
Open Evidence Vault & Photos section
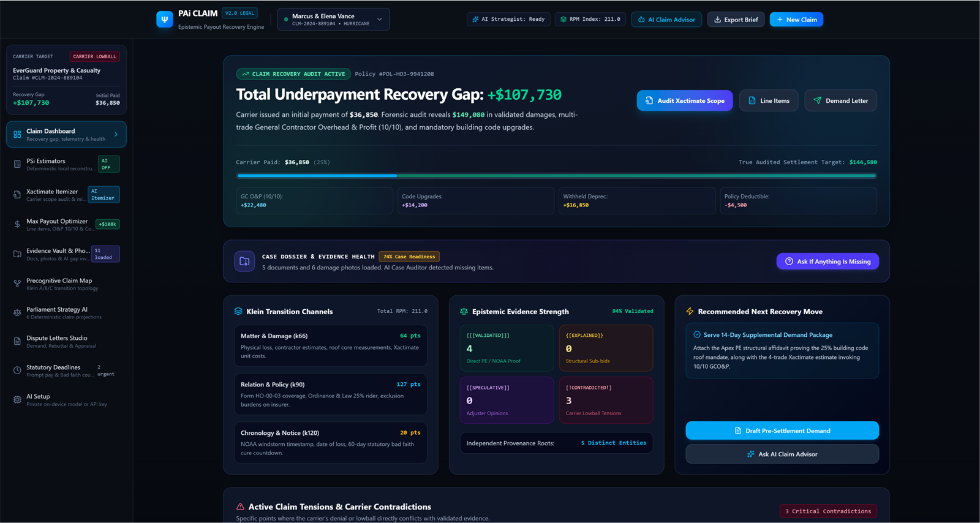pyautogui.click(x=66, y=254)
